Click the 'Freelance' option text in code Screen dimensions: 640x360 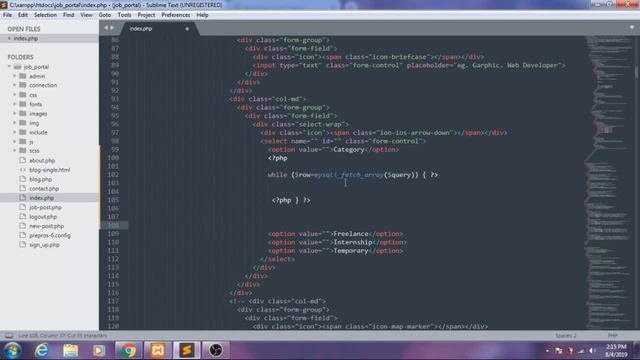click(351, 234)
